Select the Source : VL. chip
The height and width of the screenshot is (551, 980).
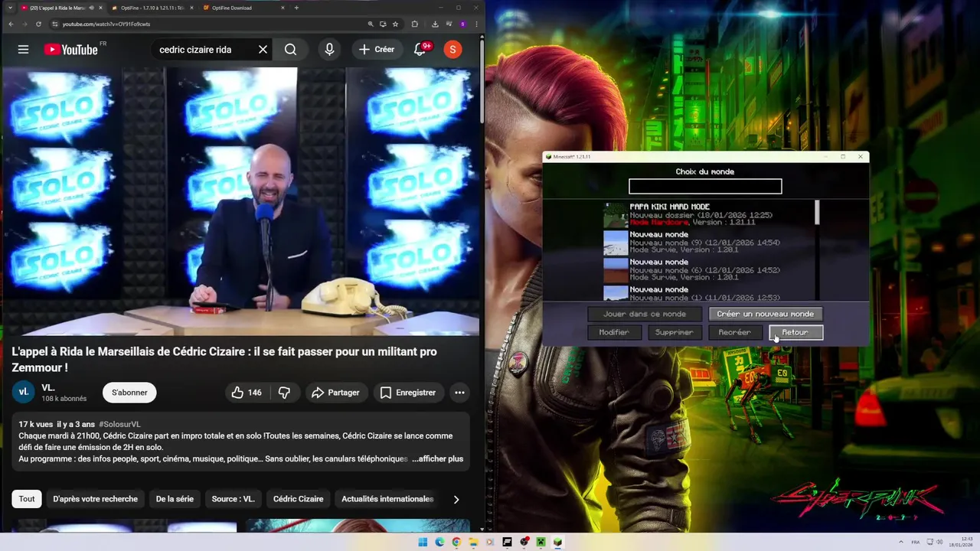tap(233, 499)
